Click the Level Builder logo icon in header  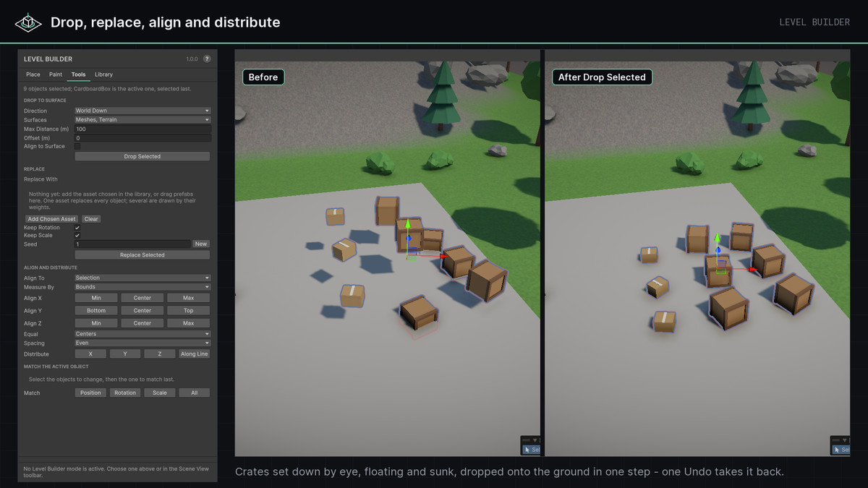point(28,22)
